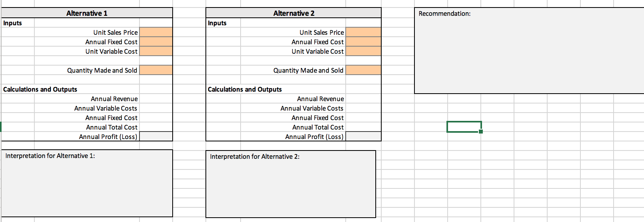Select the Alternative 1 Annual Fixed Cost input cell

(x=156, y=41)
